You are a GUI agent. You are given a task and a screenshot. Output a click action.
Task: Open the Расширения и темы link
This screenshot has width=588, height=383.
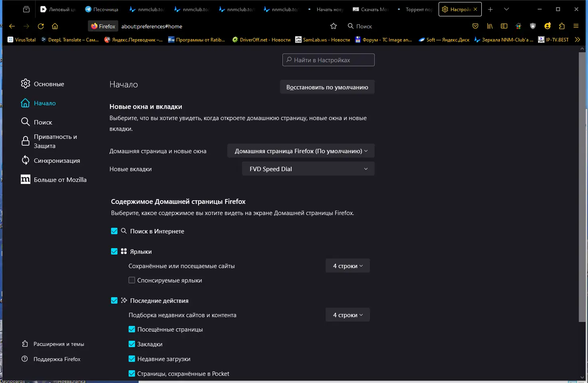click(x=59, y=344)
